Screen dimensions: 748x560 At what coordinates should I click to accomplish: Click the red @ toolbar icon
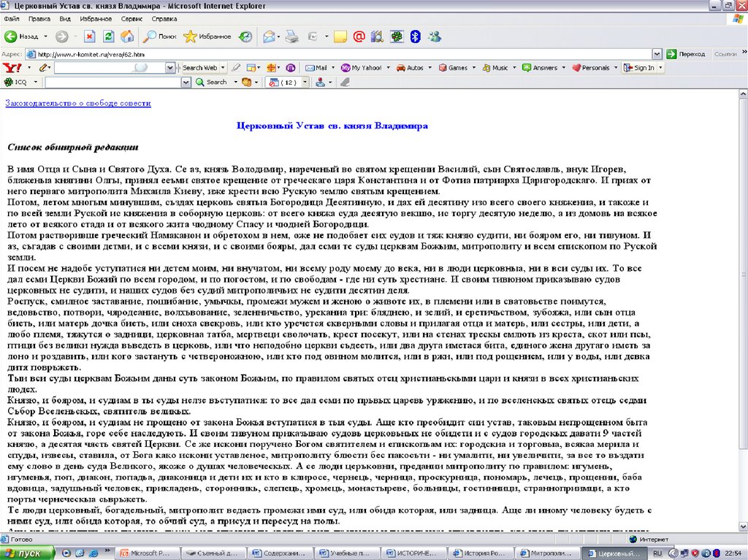pyautogui.click(x=359, y=36)
